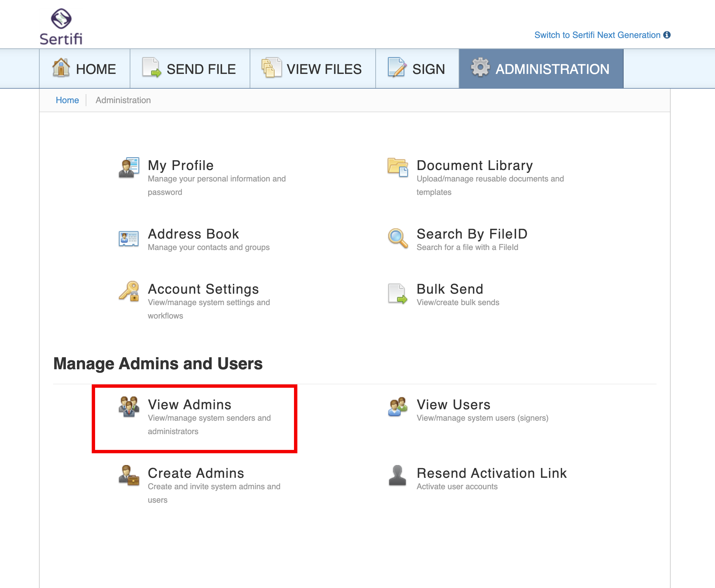Click the Home breadcrumb link
Viewport: 715px width, 588px height.
click(x=67, y=100)
